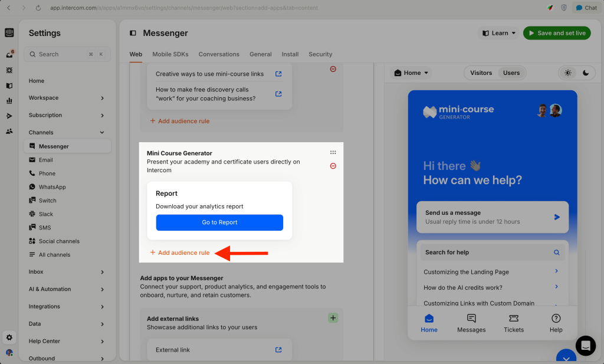Click magnifier icon in Search for help
The height and width of the screenshot is (364, 604).
[x=557, y=252]
